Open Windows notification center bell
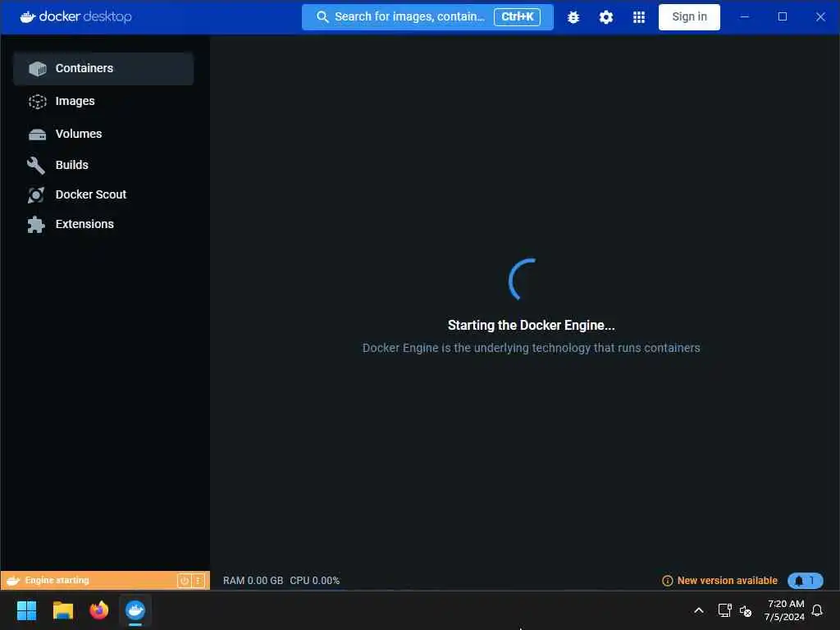840x630 pixels. [817, 610]
